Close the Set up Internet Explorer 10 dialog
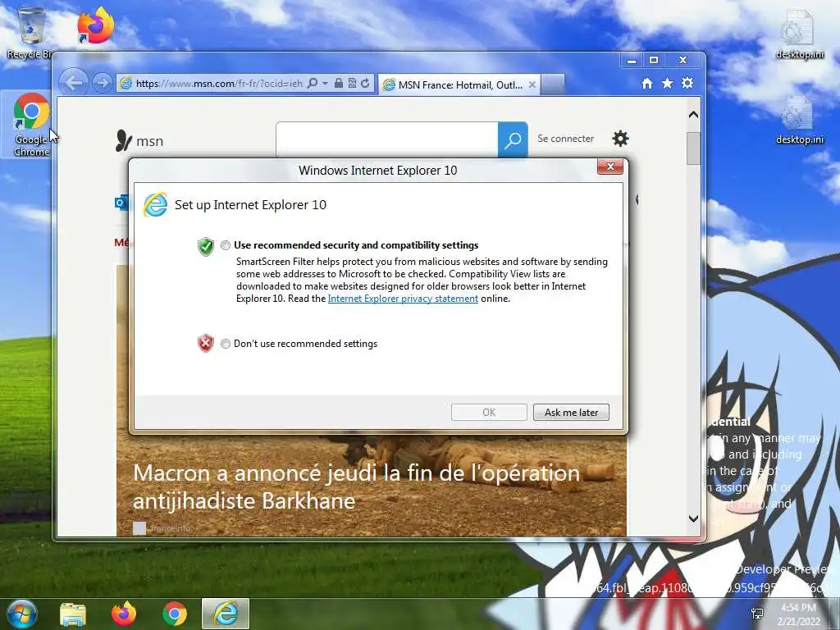 coord(610,167)
